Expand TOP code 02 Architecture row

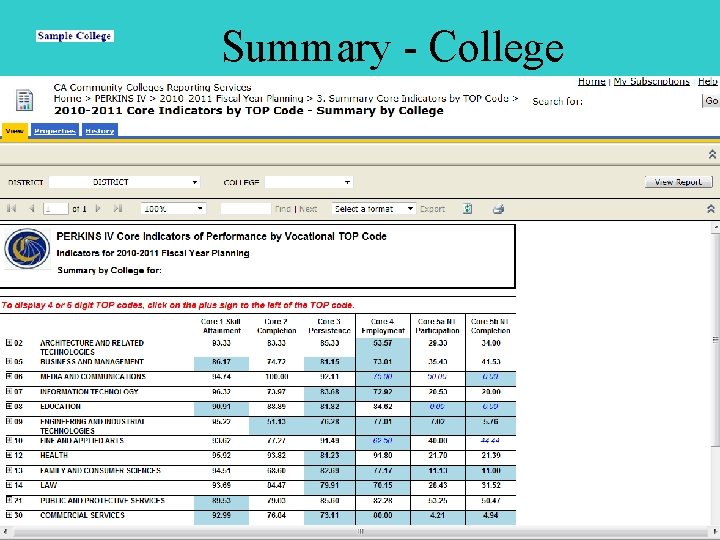[x=9, y=343]
